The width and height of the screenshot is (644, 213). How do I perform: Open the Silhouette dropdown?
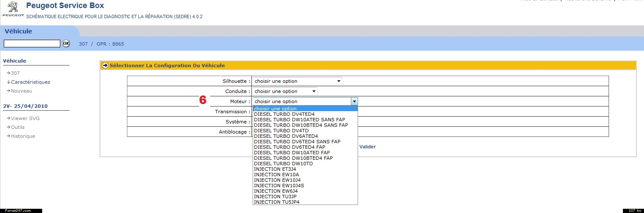(297, 81)
